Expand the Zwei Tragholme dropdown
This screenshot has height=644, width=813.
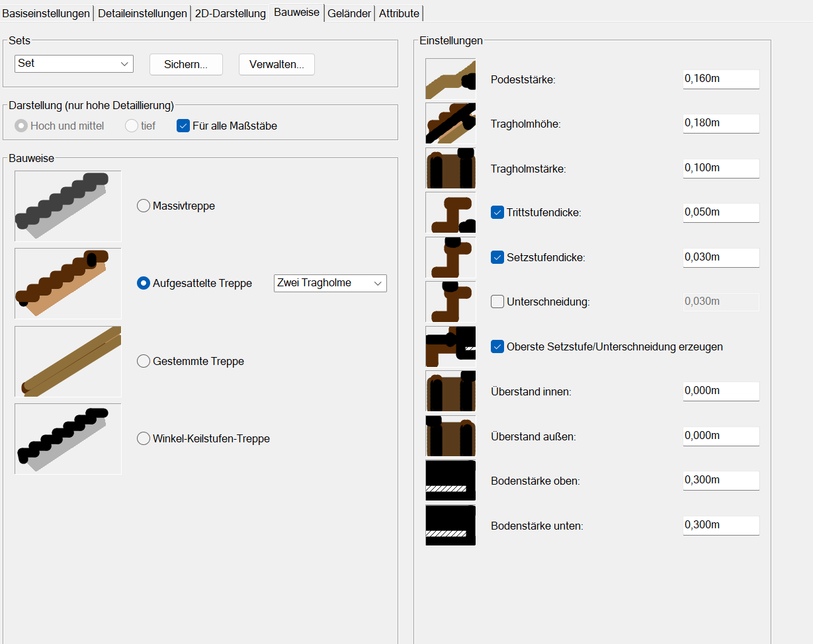coord(329,283)
